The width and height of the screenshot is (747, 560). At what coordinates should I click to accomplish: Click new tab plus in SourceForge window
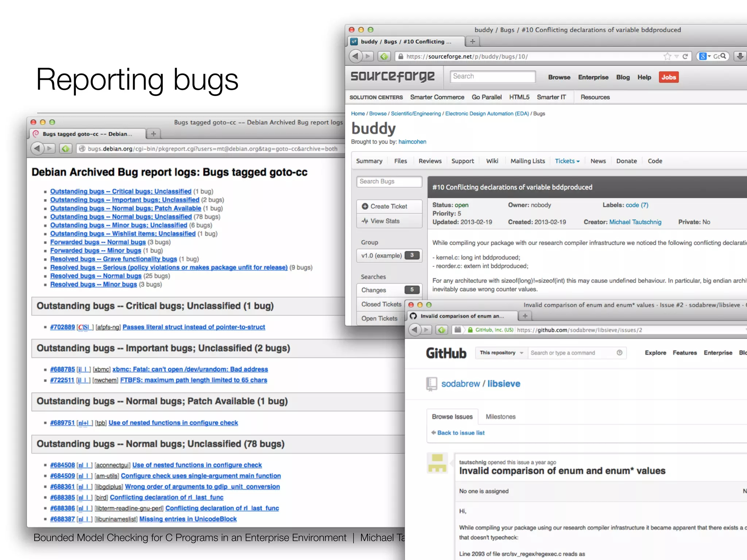pyautogui.click(x=472, y=42)
